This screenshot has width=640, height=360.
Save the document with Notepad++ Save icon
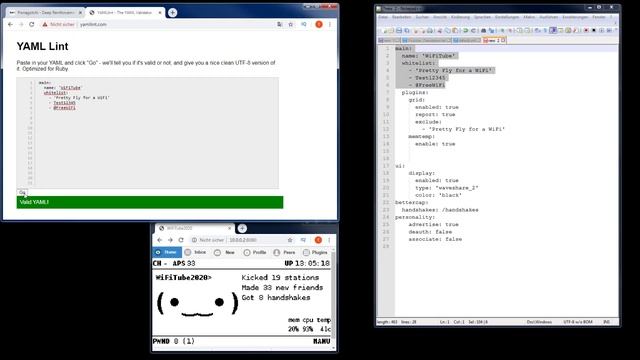(399, 31)
